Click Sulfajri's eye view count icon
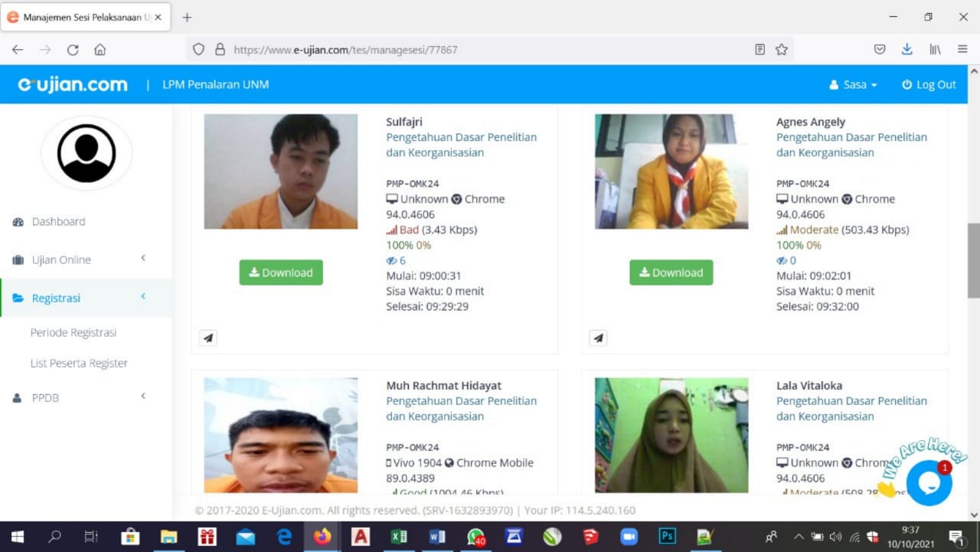The image size is (980, 552). 391,261
